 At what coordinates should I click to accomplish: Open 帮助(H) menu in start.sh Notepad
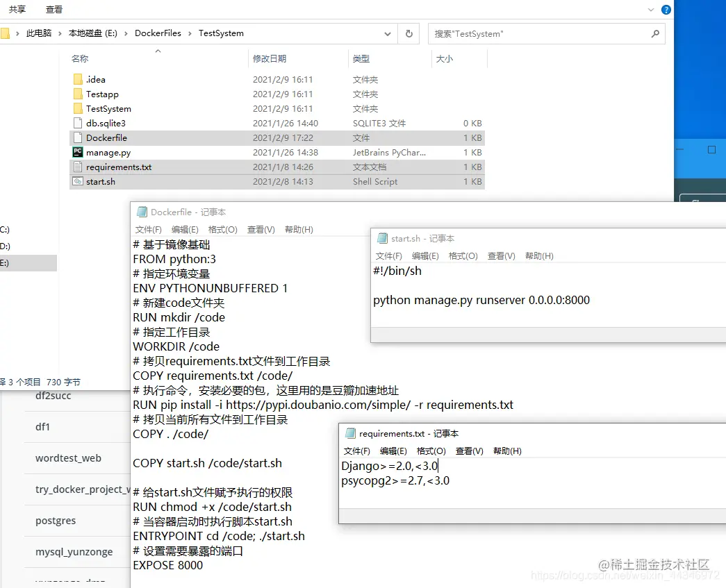click(539, 256)
